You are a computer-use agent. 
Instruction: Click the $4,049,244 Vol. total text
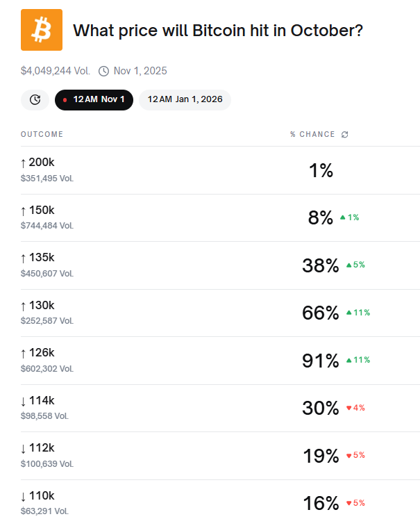coord(56,71)
